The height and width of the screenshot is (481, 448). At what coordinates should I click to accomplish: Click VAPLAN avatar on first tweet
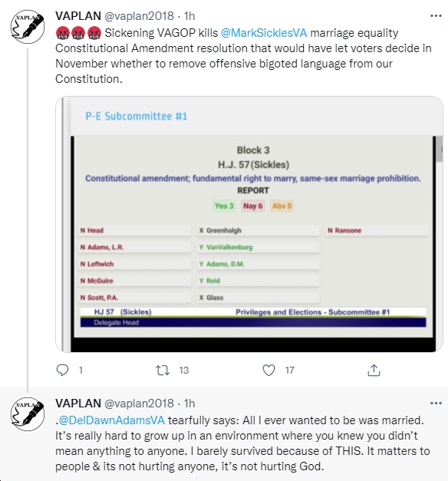click(28, 26)
